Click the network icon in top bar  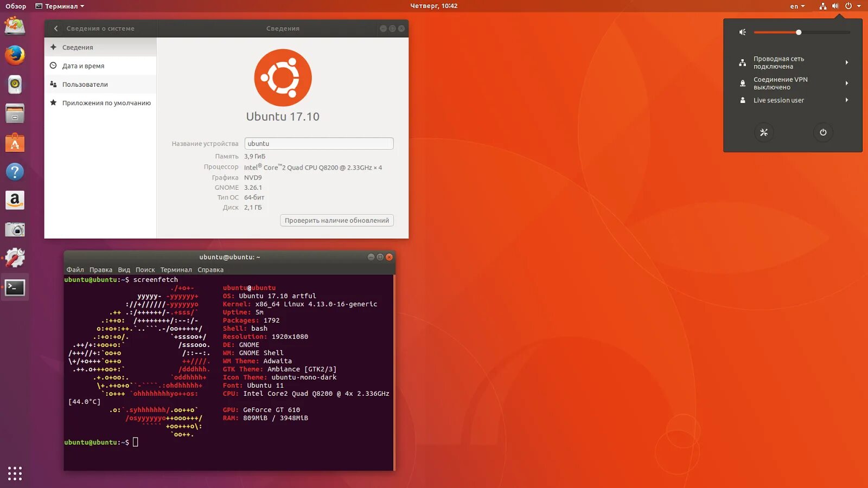823,6
